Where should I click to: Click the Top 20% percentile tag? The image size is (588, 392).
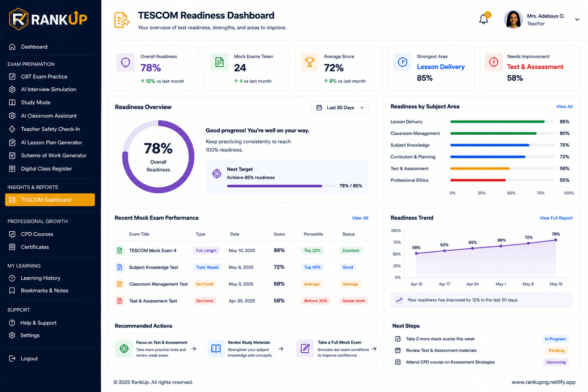(x=312, y=250)
